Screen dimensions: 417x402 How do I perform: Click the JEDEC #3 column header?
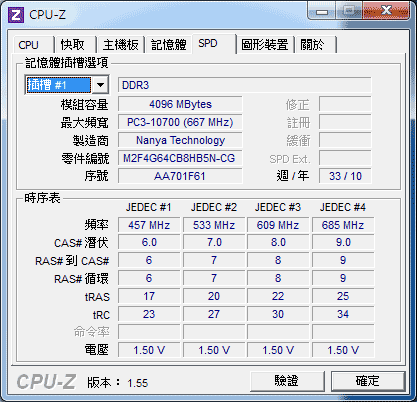coord(278,207)
